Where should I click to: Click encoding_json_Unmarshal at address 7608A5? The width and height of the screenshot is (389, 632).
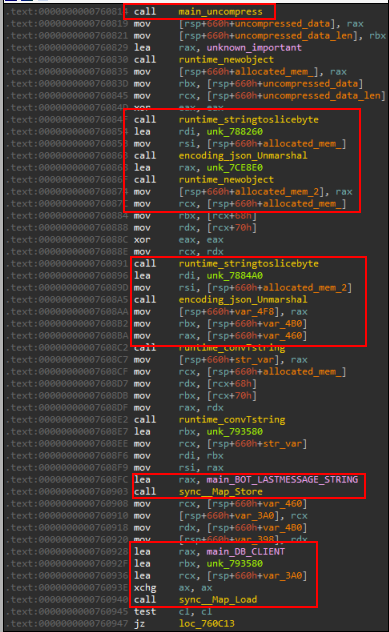click(243, 299)
